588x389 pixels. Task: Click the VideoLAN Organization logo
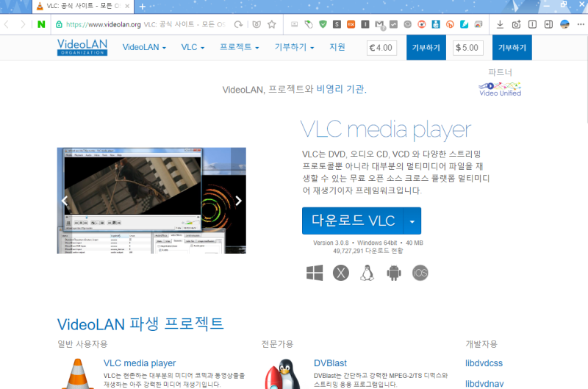tap(82, 47)
